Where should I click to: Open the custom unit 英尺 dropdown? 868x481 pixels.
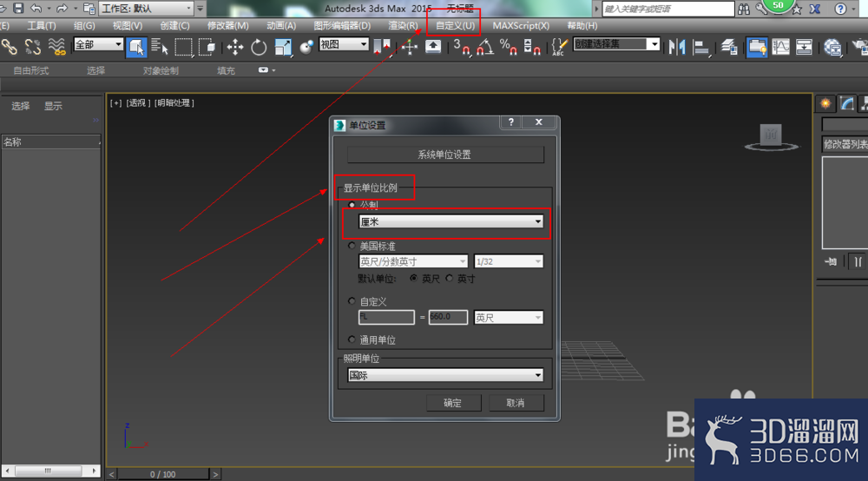pyautogui.click(x=508, y=318)
